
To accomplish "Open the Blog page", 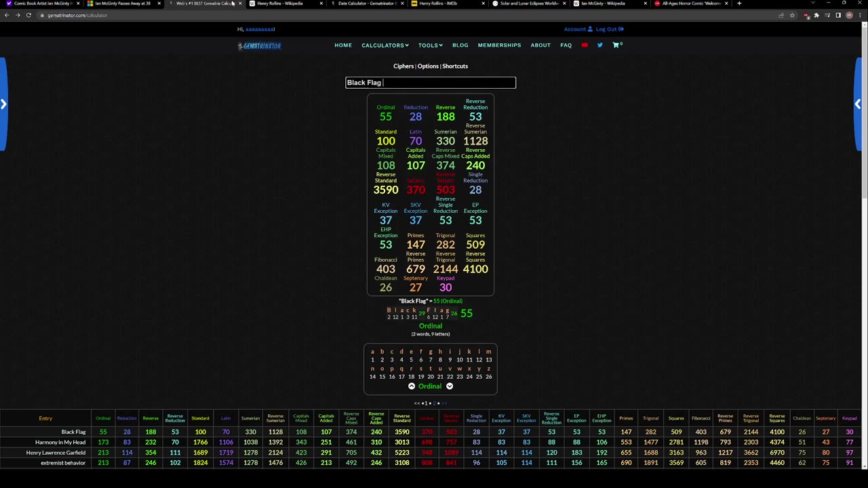I will [460, 45].
